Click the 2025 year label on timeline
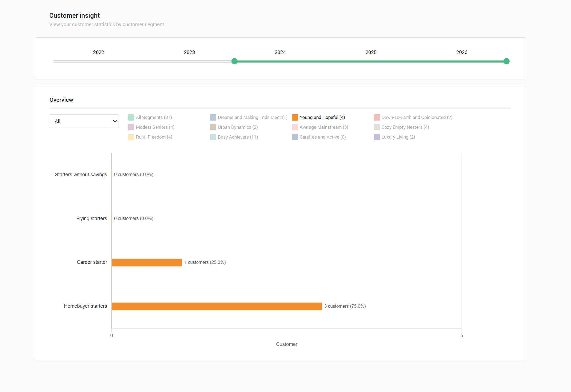Viewport: 571px width, 392px height. pyautogui.click(x=371, y=52)
